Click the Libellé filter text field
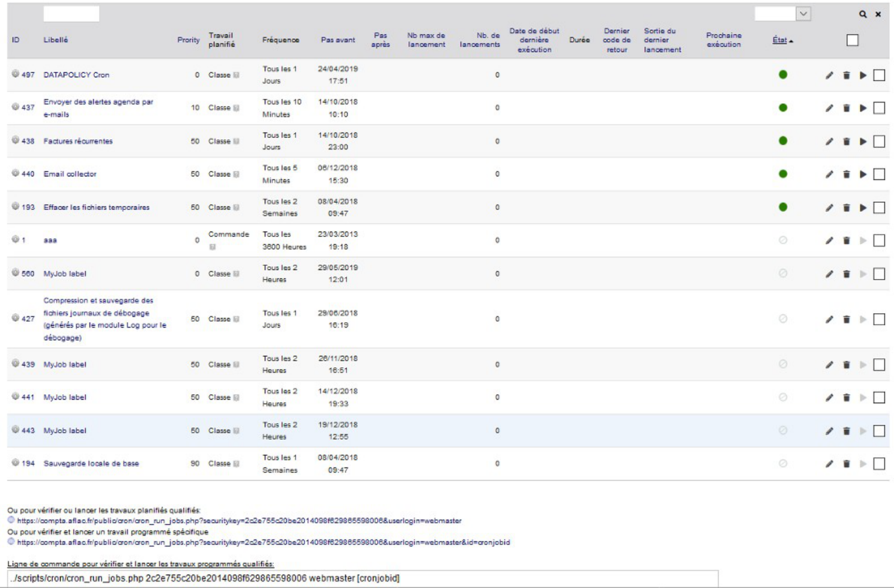 click(71, 14)
